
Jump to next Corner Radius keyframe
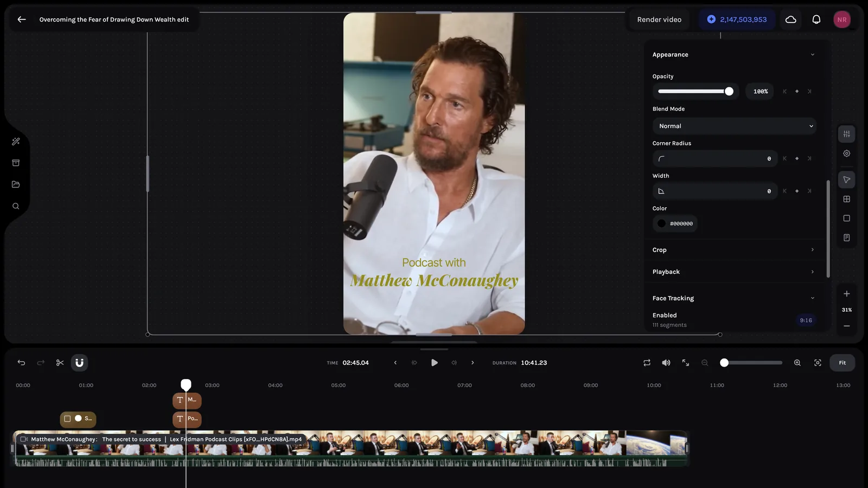coord(809,159)
